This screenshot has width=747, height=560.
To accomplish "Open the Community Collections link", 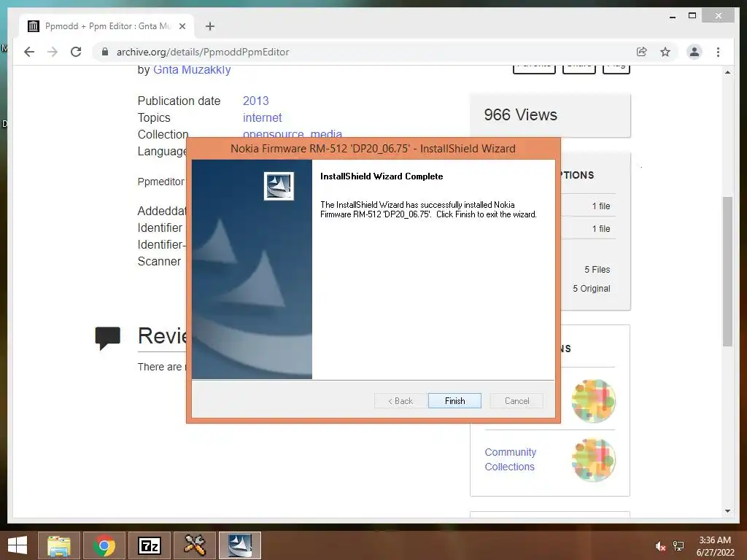I will tap(510, 459).
